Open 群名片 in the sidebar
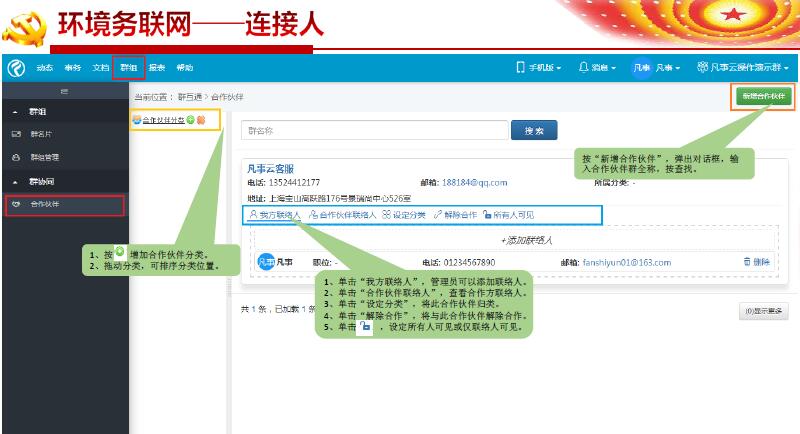 [43, 133]
